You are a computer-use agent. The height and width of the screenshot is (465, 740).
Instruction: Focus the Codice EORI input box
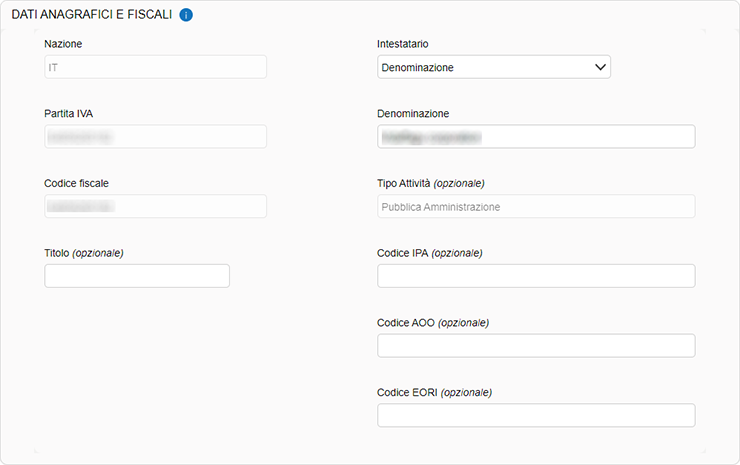[x=536, y=415]
